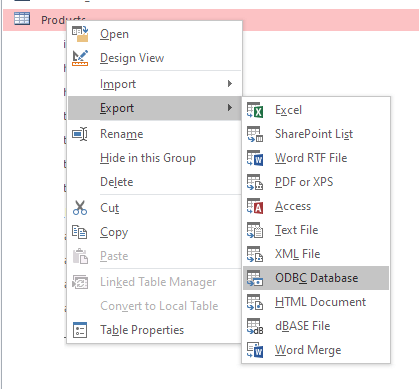The height and width of the screenshot is (389, 419).
Task: Expand the Import submenu arrow
Action: click(x=230, y=84)
